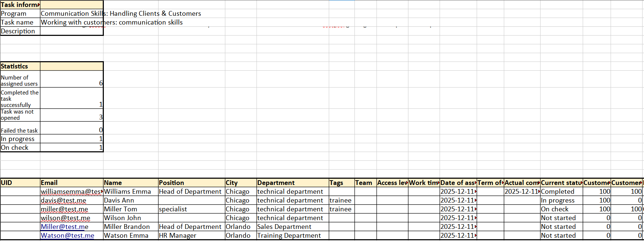Click the On check statistics label
The image size is (644, 241).
coord(20,148)
